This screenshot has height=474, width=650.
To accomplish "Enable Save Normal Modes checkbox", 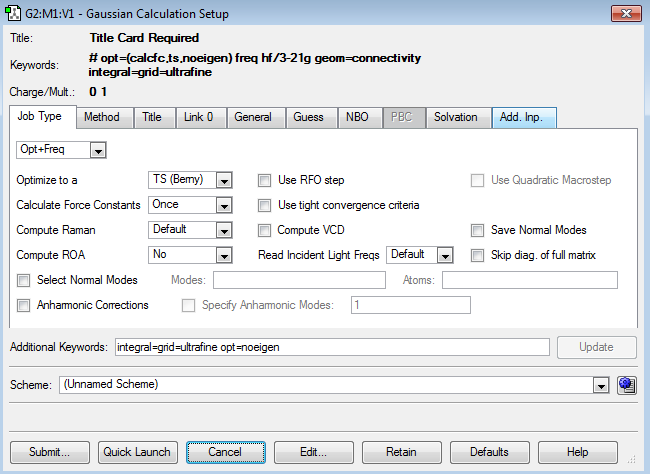I will 478,231.
